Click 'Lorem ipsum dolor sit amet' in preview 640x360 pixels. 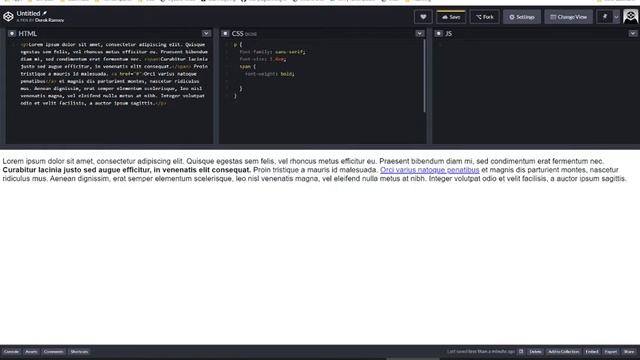(48, 161)
